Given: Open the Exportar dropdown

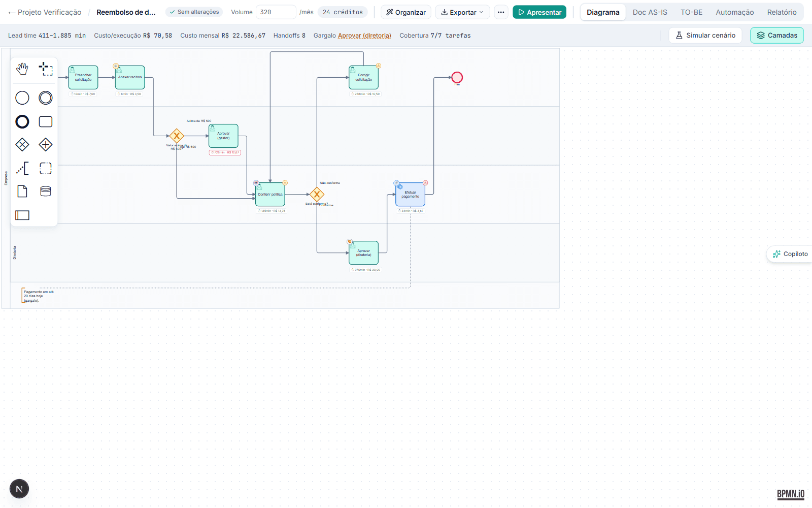Looking at the screenshot, I should pyautogui.click(x=462, y=12).
